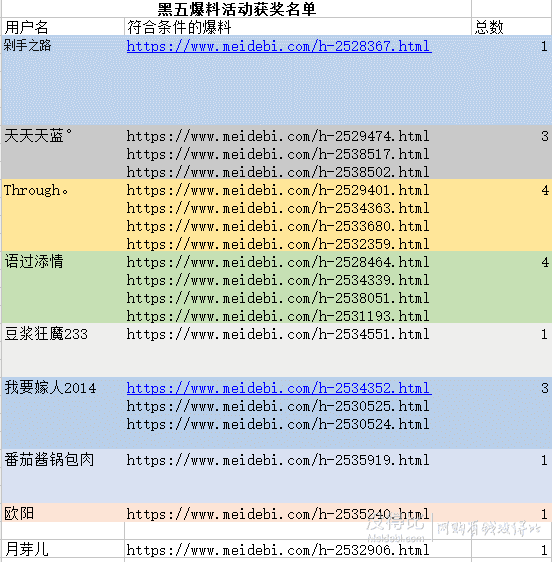This screenshot has height=562, width=552.
Task: Click the URL ending h-2532359.html
Action: click(x=278, y=244)
